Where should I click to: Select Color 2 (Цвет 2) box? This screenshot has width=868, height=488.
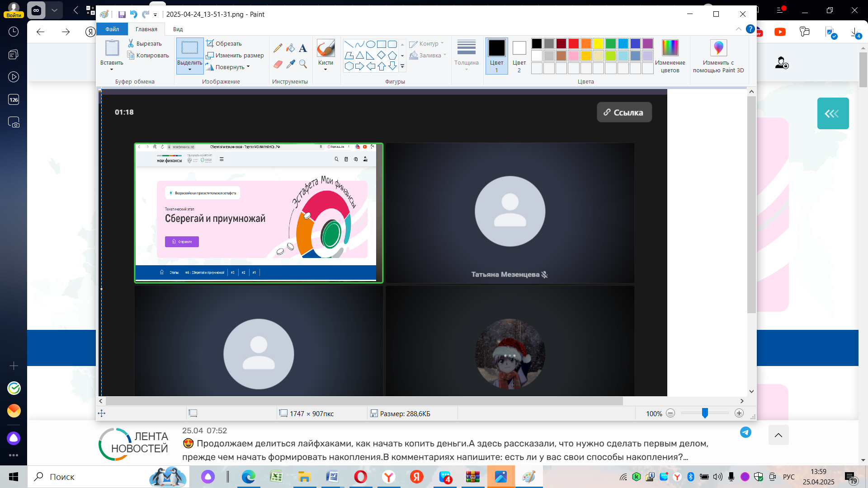pos(519,56)
